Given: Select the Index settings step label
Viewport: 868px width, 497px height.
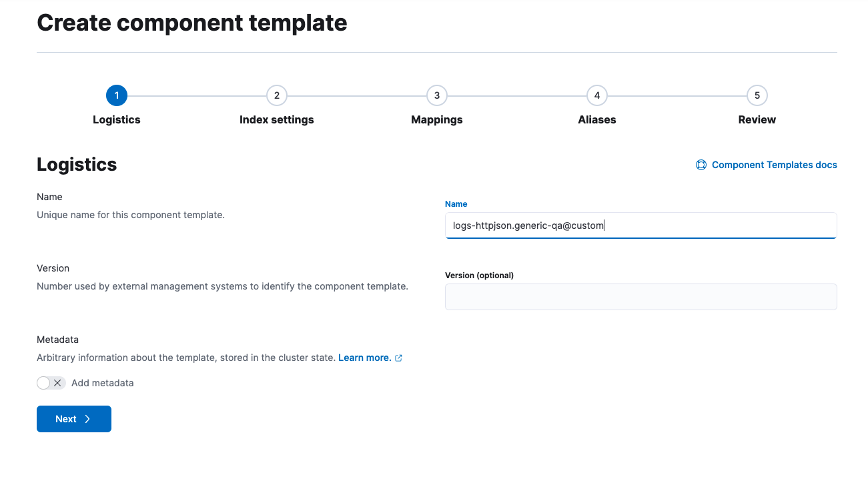Looking at the screenshot, I should tap(277, 119).
